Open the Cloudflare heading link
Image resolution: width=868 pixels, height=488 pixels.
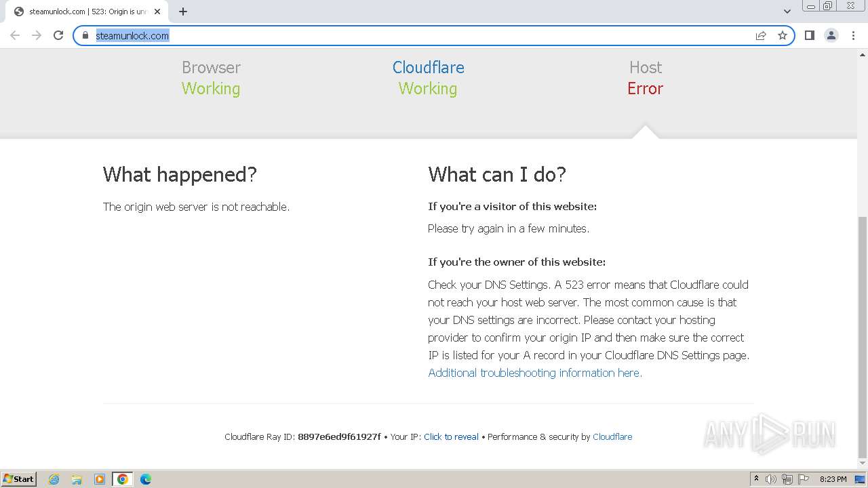click(x=429, y=67)
